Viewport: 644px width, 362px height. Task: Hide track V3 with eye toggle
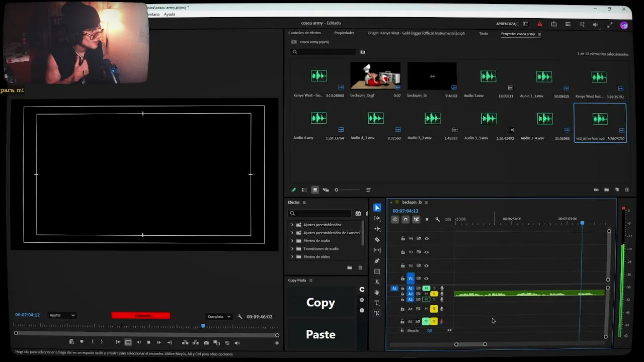[x=427, y=252]
